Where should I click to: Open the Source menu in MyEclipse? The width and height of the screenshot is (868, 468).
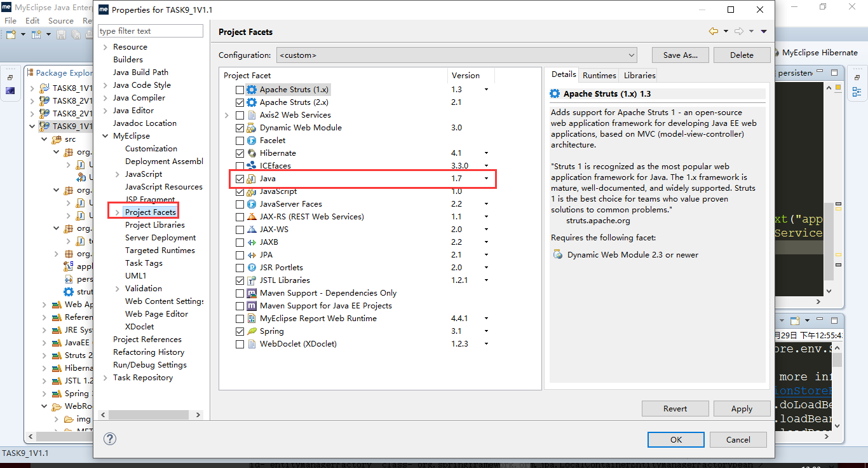(61, 20)
